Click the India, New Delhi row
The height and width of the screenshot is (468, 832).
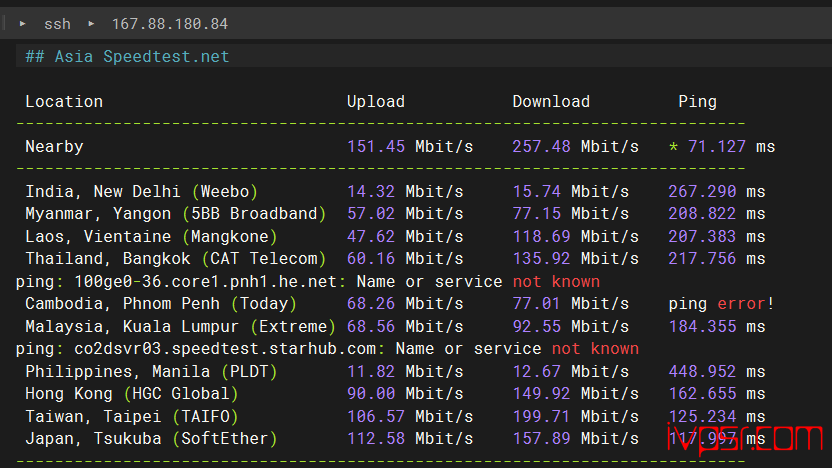click(142, 191)
